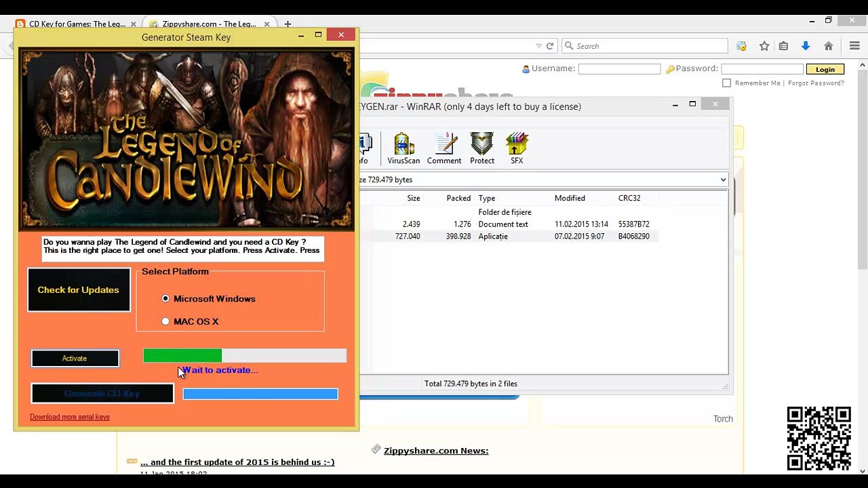868x488 pixels.
Task: Click the Login button on Zippyshare
Action: click(825, 69)
